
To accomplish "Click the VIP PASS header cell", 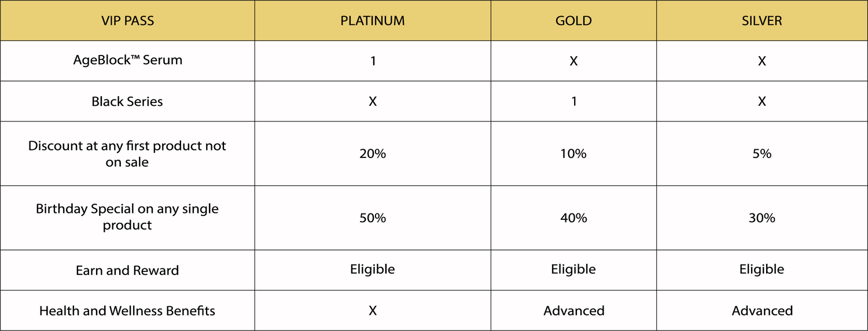I will pos(127,21).
